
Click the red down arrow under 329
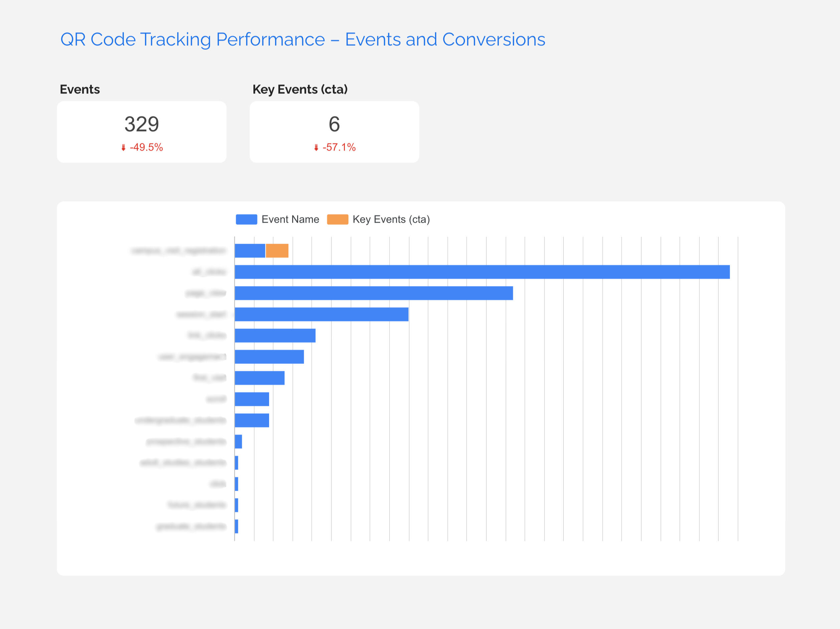click(x=124, y=148)
